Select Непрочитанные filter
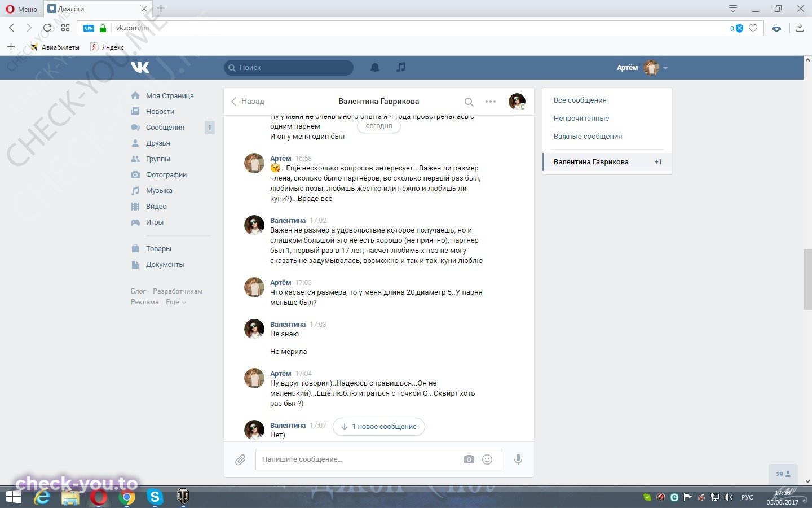This screenshot has height=508, width=812. coord(581,119)
